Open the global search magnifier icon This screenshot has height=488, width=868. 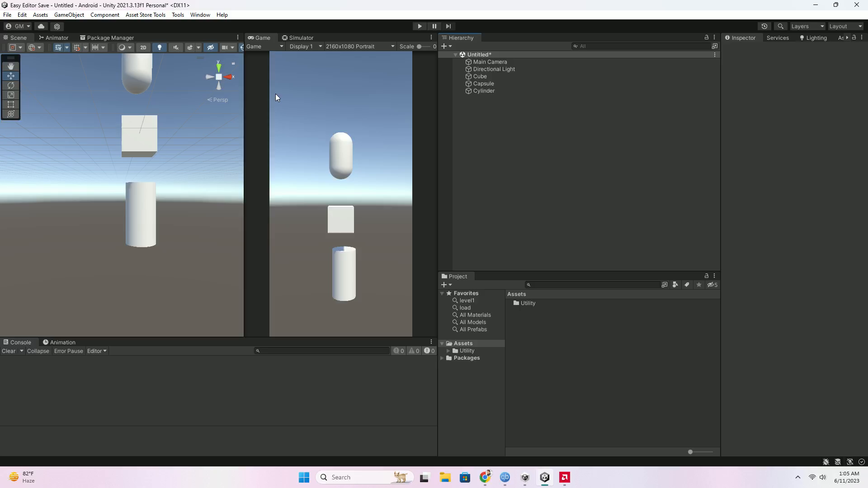(780, 26)
